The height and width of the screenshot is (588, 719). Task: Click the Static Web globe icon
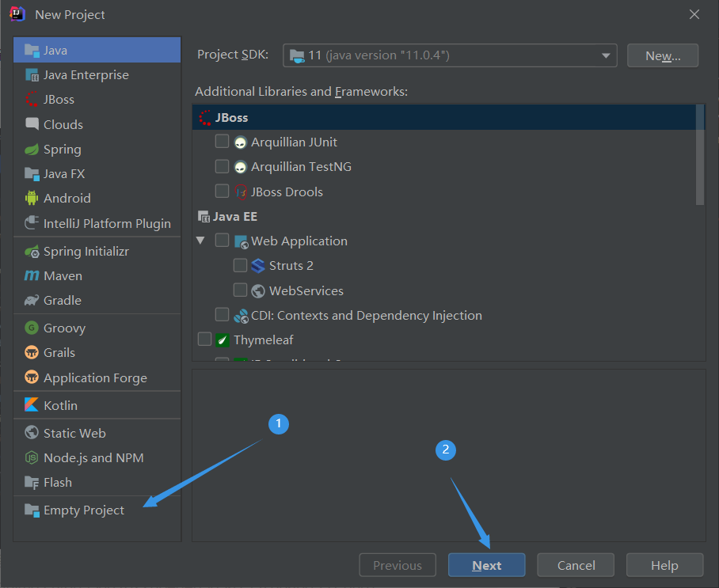32,432
